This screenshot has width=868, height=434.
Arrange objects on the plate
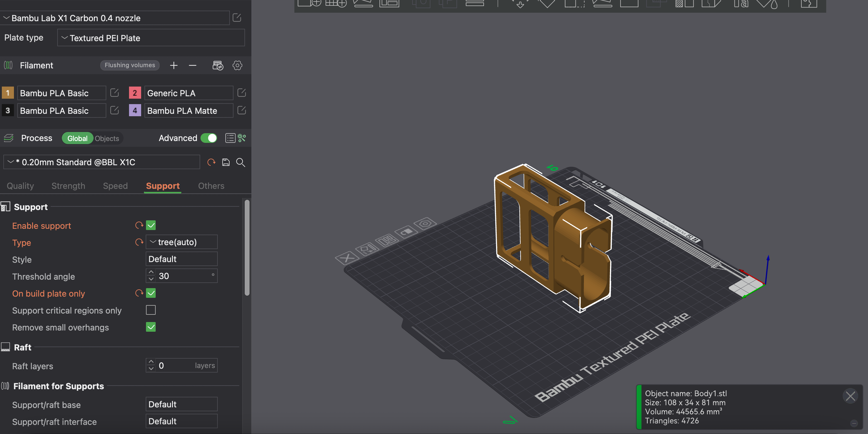[387, 240]
